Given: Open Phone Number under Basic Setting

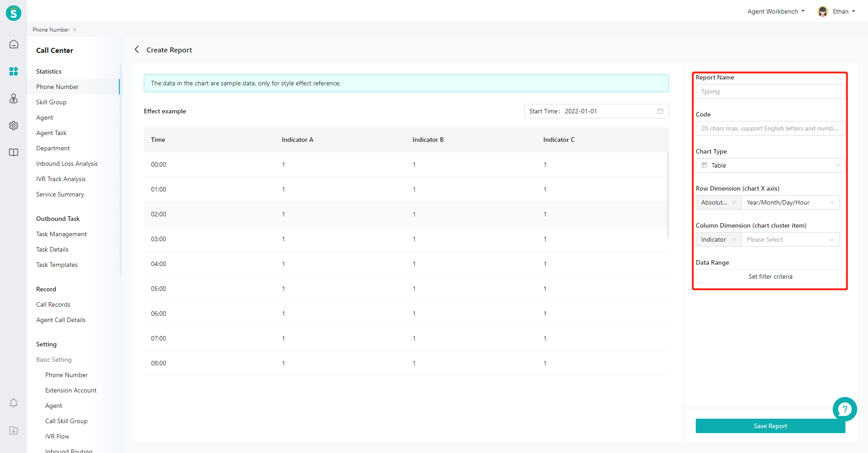Looking at the screenshot, I should point(66,375).
